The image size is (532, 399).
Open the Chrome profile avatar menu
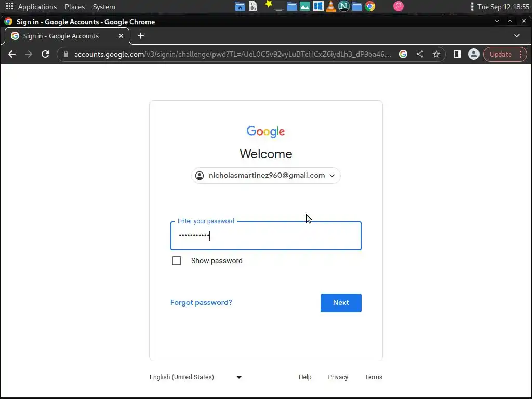click(474, 54)
